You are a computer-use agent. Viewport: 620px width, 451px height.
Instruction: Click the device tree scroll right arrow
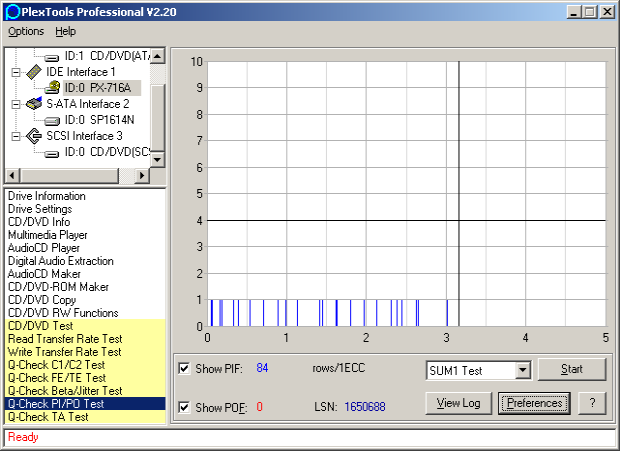(x=142, y=175)
